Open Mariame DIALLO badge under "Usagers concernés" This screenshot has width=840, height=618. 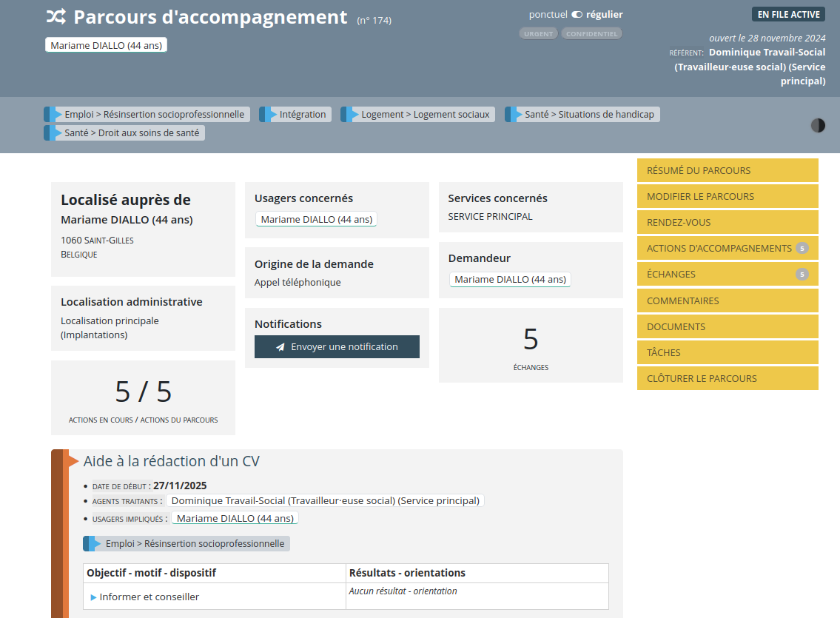[316, 218]
